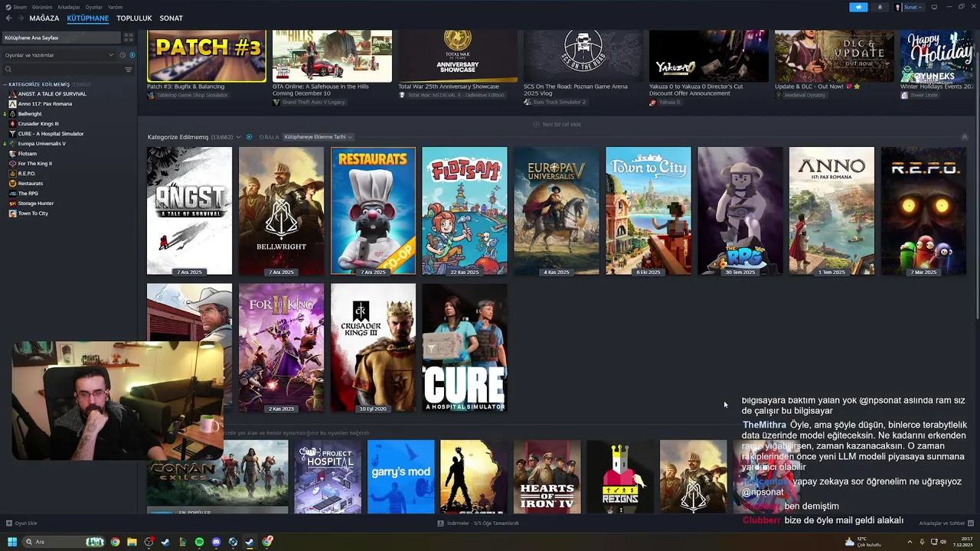Open Spotify from the taskbar
The image size is (980, 551).
point(199,542)
